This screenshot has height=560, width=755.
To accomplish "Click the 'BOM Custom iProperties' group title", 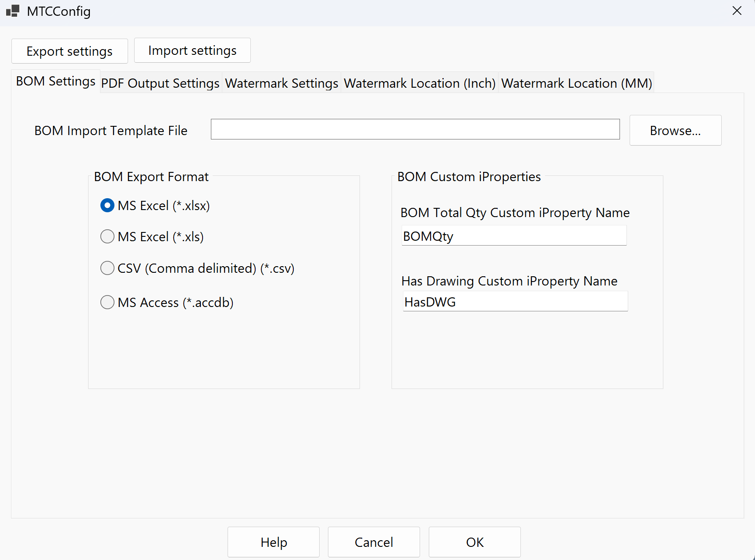I will click(x=469, y=177).
